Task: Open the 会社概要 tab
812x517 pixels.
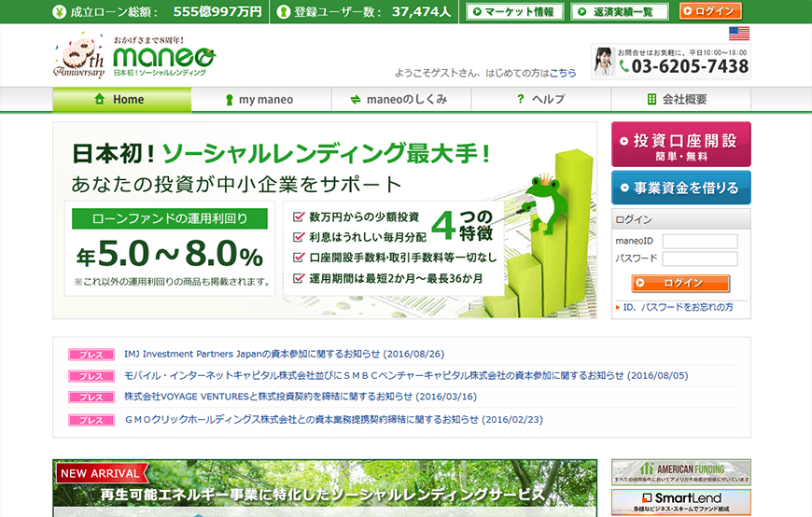Action: pyautogui.click(x=681, y=99)
